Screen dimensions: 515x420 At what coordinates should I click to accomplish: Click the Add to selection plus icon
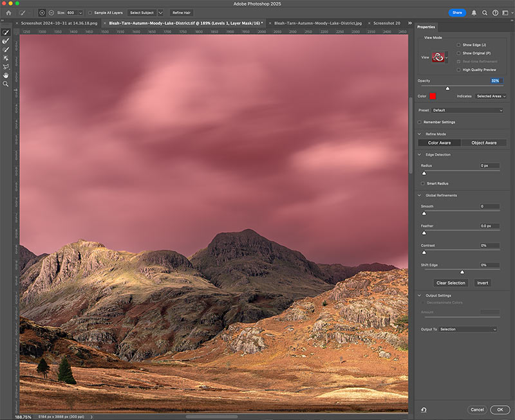(42, 12)
